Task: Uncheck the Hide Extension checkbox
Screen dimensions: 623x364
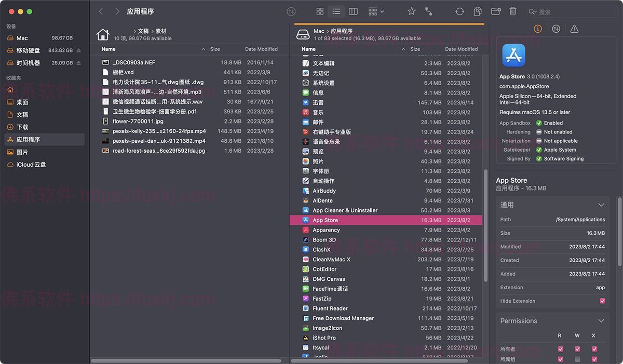Action: click(x=602, y=301)
